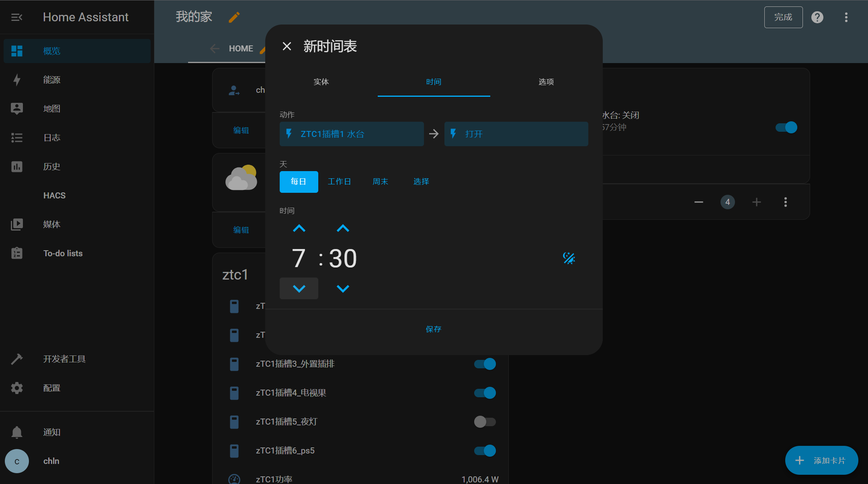The height and width of the screenshot is (484, 868).
Task: Open the ZTC1插槽1 水台 entity selector
Action: coord(352,134)
